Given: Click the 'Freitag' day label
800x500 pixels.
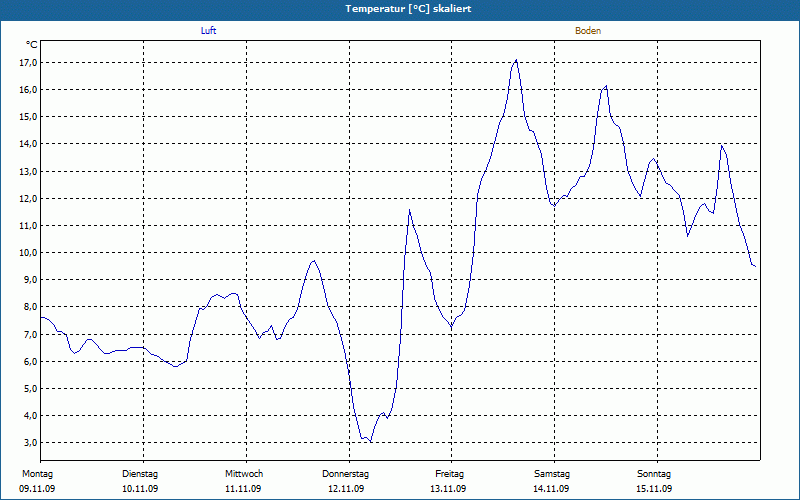Looking at the screenshot, I should [x=449, y=474].
